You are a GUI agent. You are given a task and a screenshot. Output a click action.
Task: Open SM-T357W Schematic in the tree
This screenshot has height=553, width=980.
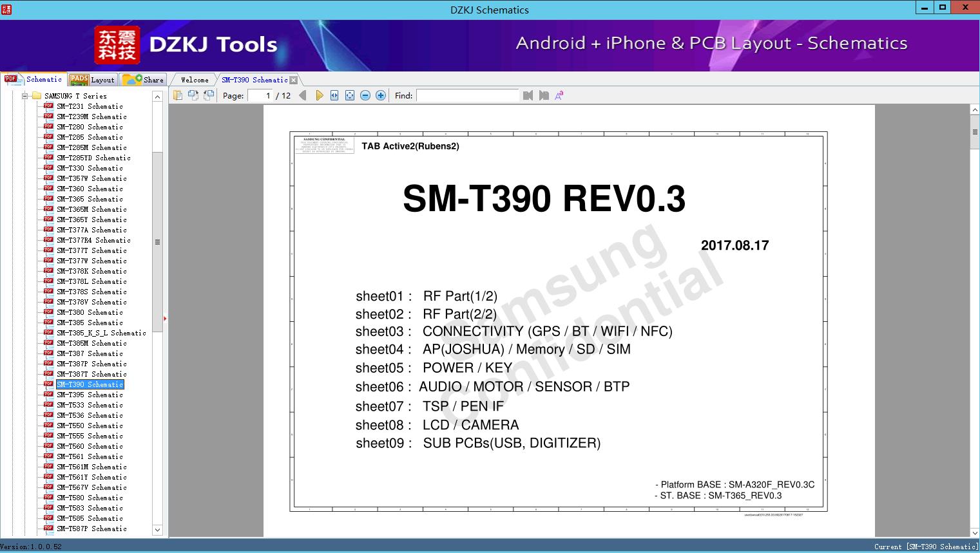(91, 178)
